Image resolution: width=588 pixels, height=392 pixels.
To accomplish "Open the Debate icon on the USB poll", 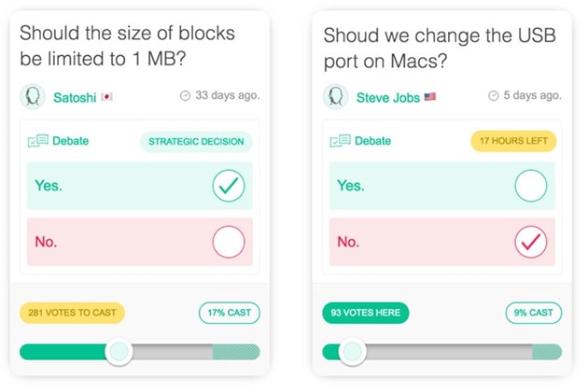I will (340, 141).
